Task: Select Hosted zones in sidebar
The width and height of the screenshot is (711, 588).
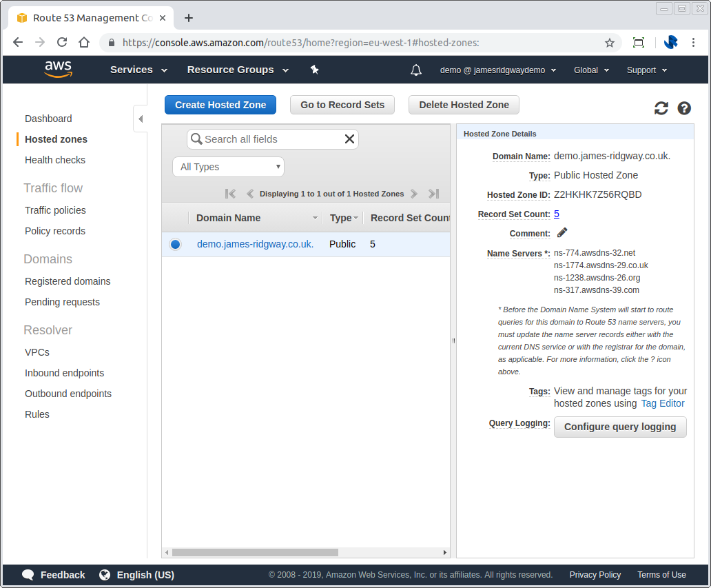Action: [56, 139]
